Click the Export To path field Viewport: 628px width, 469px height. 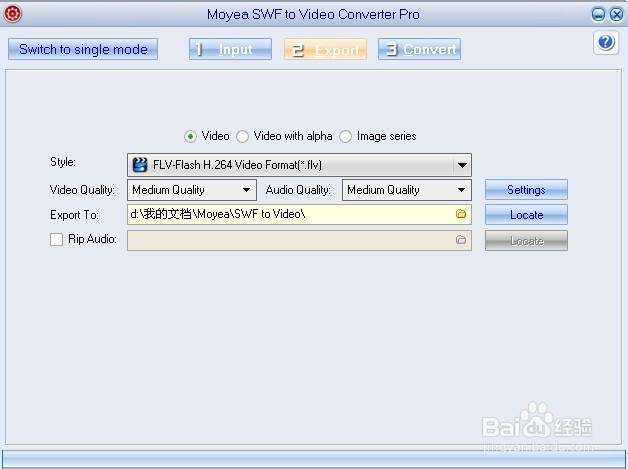pyautogui.click(x=299, y=214)
